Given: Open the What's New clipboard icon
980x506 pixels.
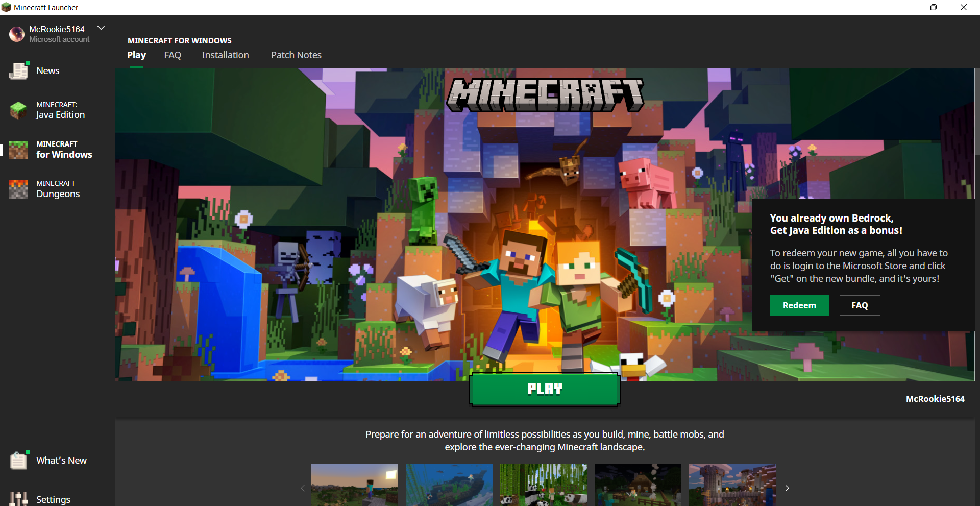Looking at the screenshot, I should tap(18, 461).
